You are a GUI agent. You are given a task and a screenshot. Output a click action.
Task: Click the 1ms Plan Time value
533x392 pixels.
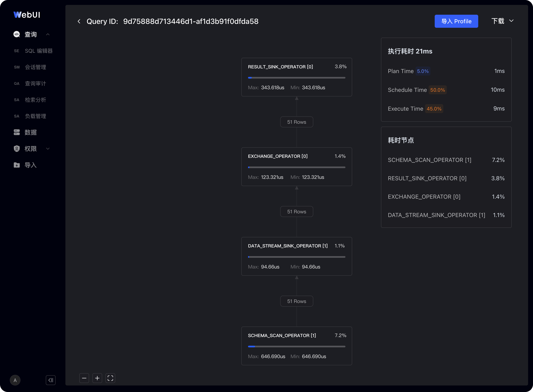[x=499, y=71]
